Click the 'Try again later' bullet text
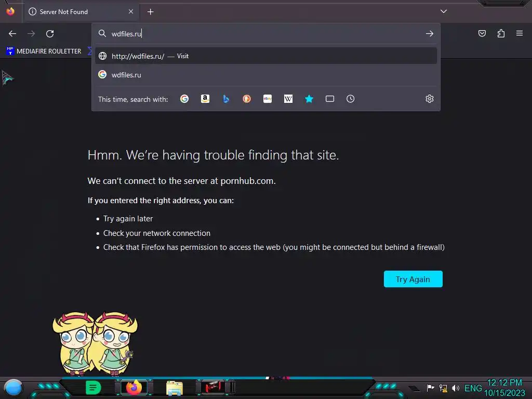This screenshot has height=399, width=532. coord(128,219)
